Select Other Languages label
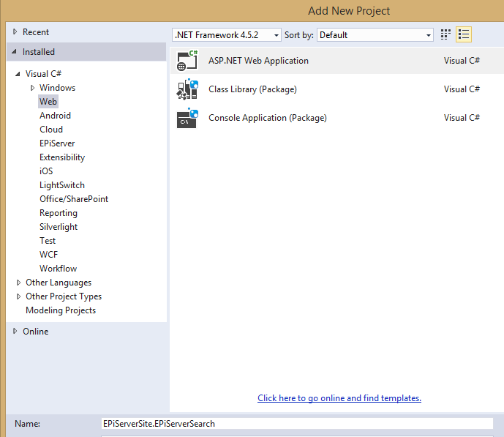504x437 pixels. point(59,283)
